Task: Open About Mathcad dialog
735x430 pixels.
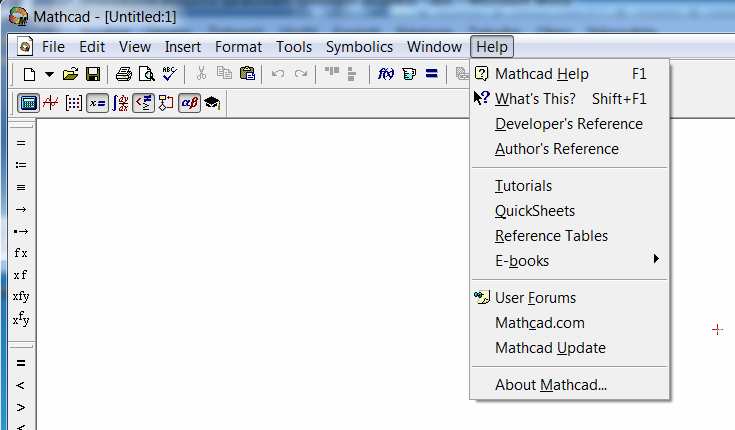Action: 570,385
